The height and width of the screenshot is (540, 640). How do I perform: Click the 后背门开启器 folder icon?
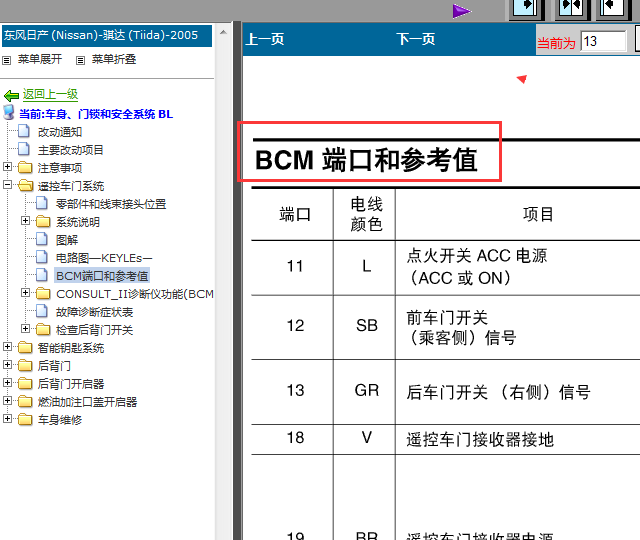tap(25, 383)
